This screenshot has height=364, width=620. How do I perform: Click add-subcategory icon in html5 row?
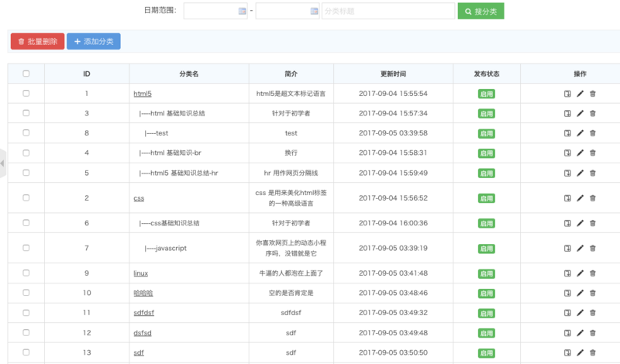pos(567,94)
